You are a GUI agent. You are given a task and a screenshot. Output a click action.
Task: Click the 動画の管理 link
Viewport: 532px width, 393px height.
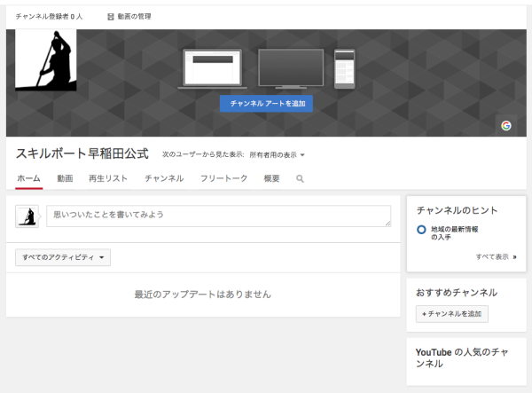[x=134, y=16]
